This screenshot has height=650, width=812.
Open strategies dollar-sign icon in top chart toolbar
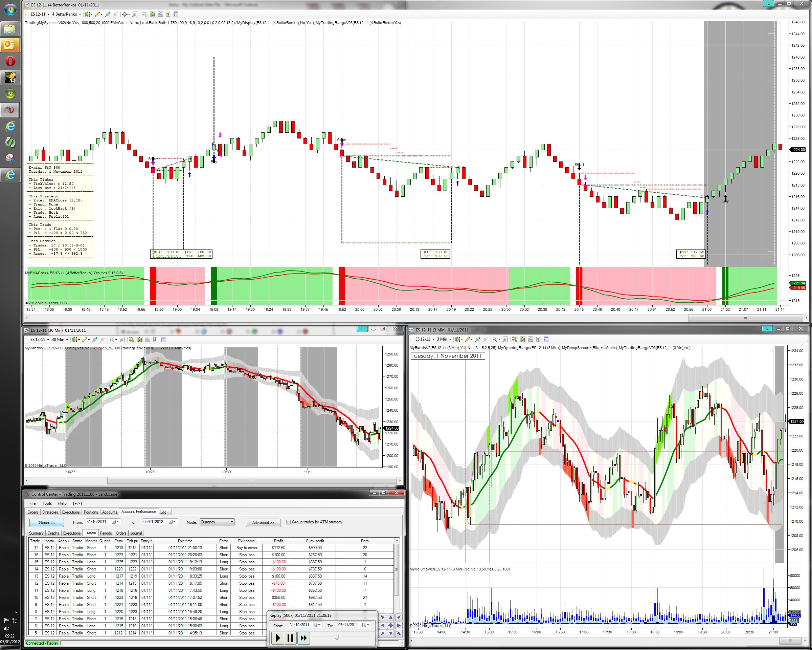tap(168, 14)
